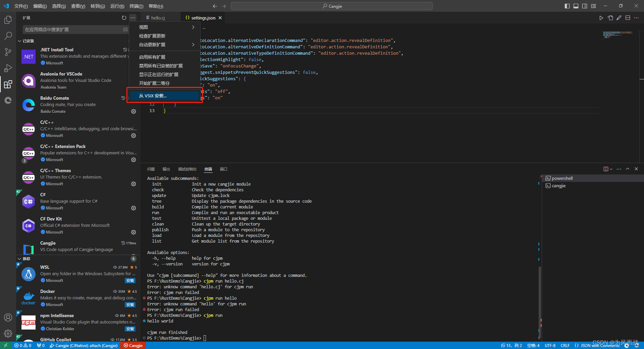This screenshot has height=349, width=644.
Task: Switch to the 调试控制台 panel tab
Action: coord(187,169)
